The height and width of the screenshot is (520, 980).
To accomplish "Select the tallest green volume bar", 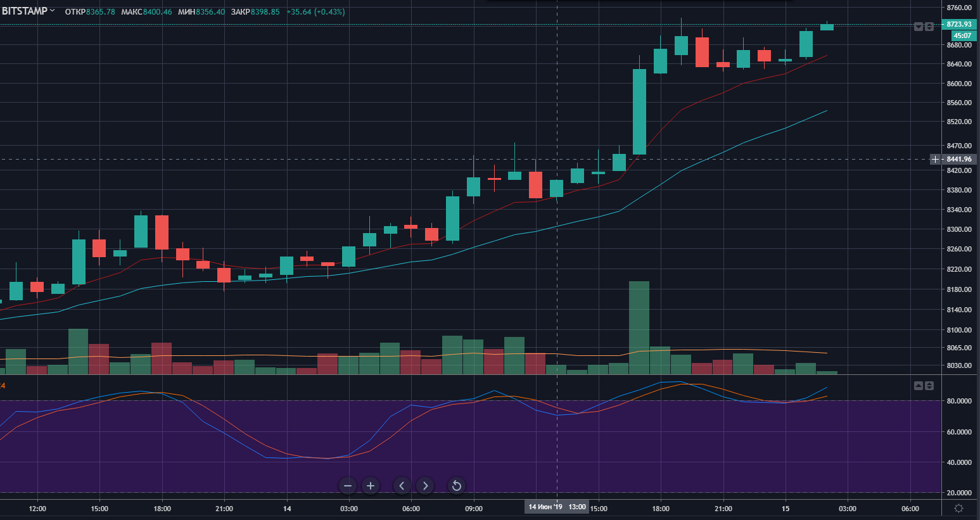I will coord(639,328).
